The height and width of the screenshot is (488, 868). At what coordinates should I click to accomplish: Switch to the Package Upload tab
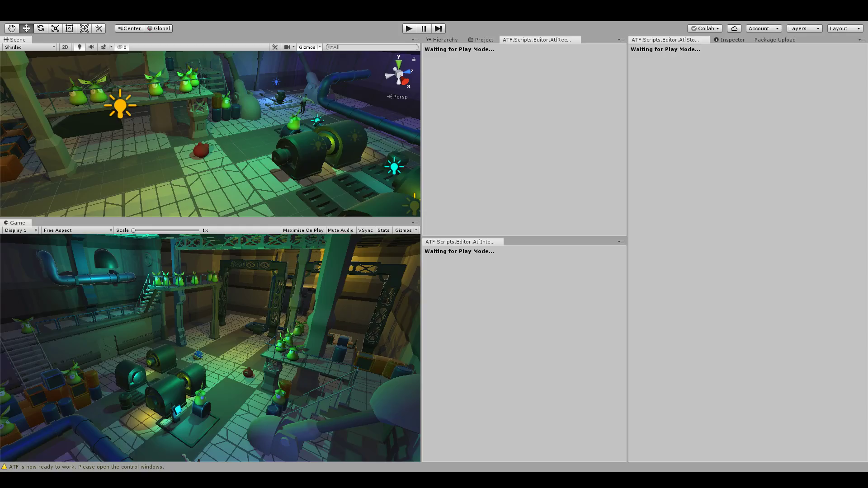(775, 40)
